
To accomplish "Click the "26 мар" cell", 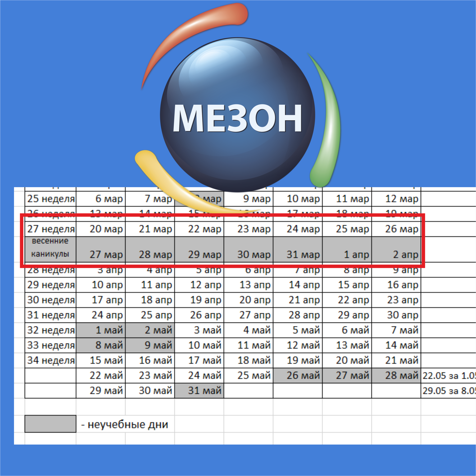I will pos(396,229).
